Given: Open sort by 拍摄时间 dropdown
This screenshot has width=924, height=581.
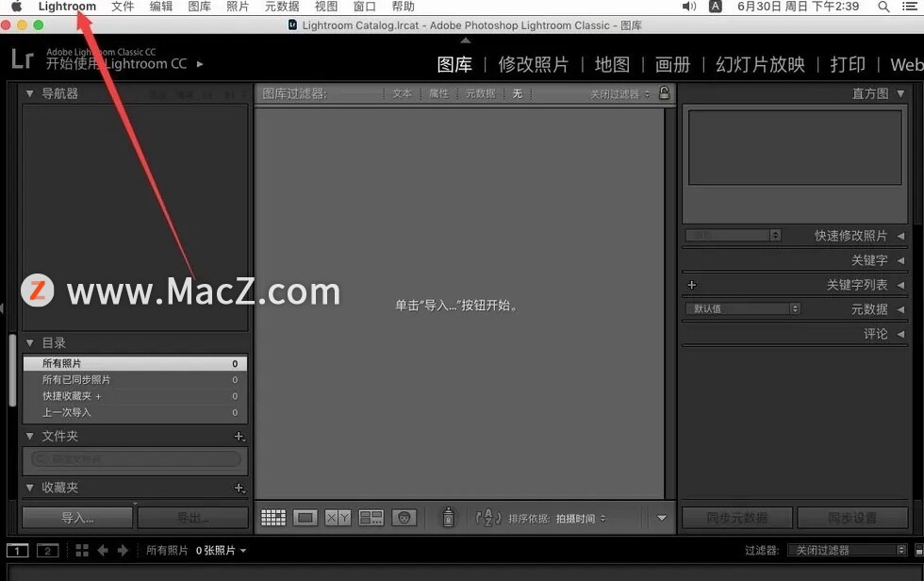Looking at the screenshot, I should 580,519.
